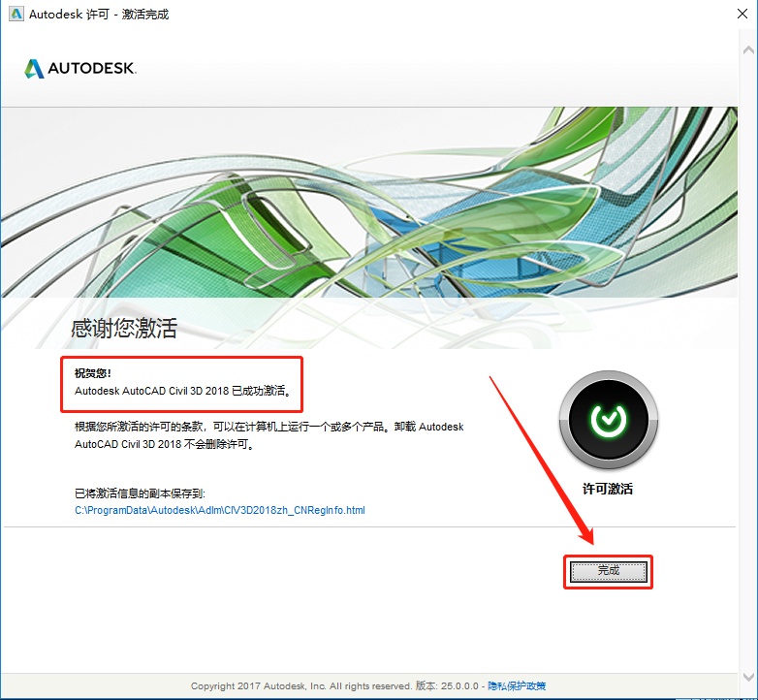Select the 许可激活 label under the icon
This screenshot has height=700, width=758.
click(x=608, y=489)
